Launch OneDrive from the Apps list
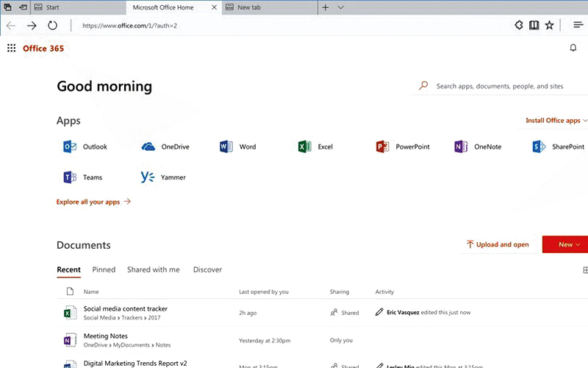Viewport: 588px width, 368px height. pyautogui.click(x=148, y=146)
